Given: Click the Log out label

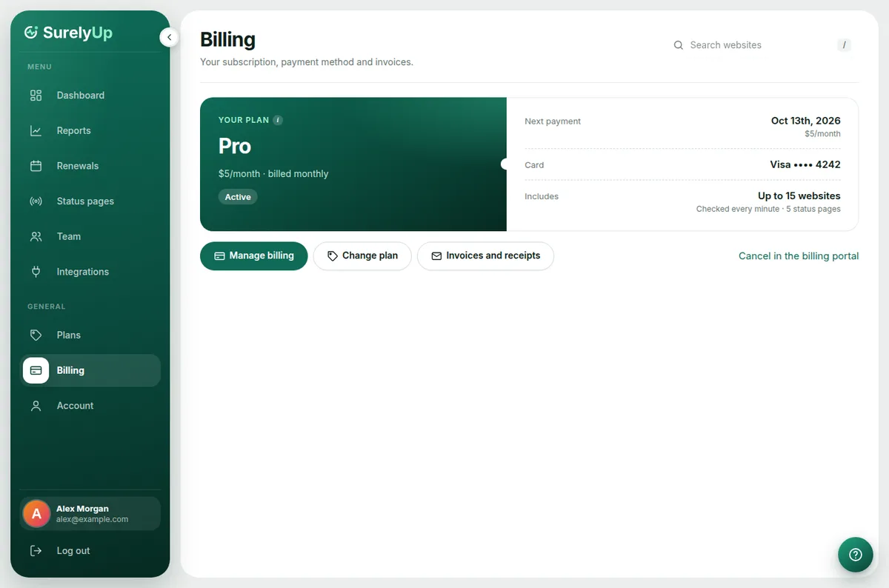Looking at the screenshot, I should pos(73,551).
